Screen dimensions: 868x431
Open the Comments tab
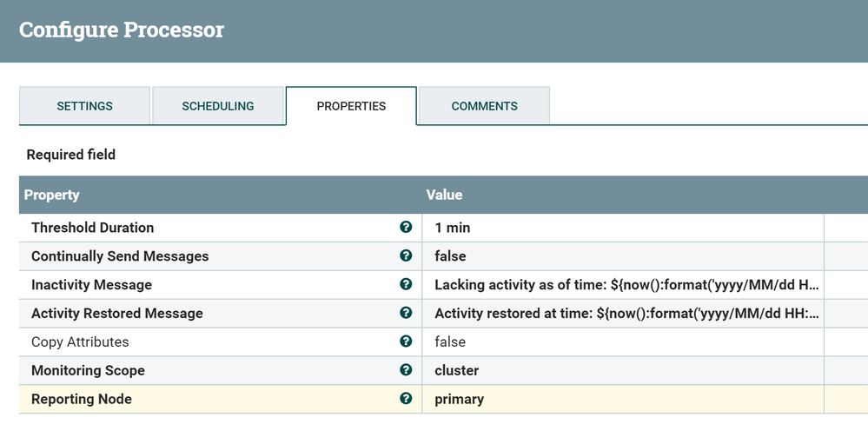tap(484, 106)
